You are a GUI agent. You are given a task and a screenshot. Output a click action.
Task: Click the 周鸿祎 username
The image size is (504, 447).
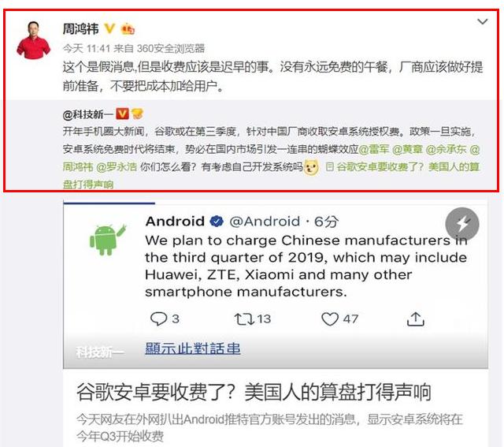click(x=80, y=29)
